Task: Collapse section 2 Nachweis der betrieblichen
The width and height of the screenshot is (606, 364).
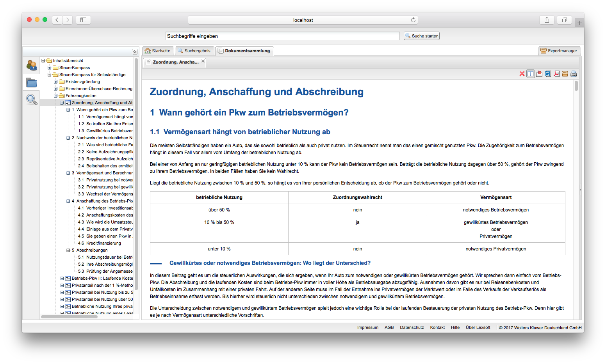Action: point(68,138)
